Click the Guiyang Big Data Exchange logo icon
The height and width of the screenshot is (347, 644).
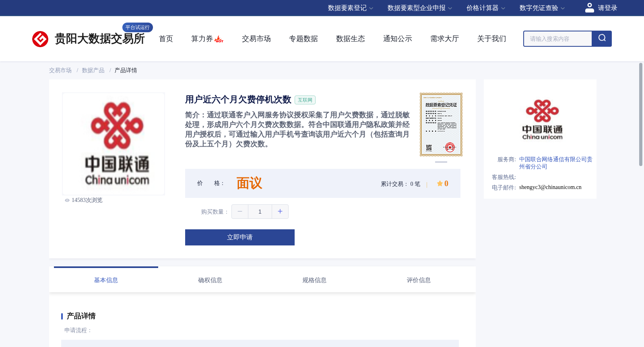[x=40, y=39]
